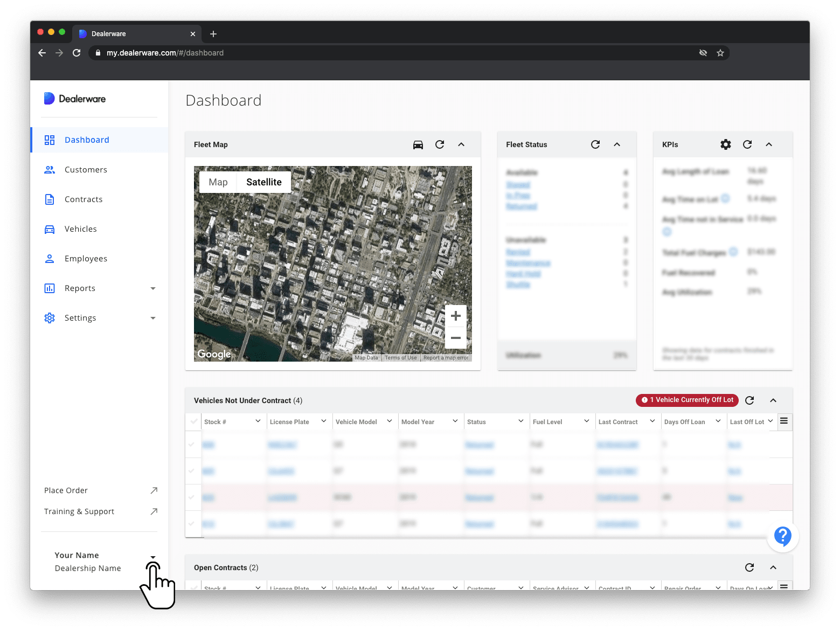This screenshot has height=630, width=840.
Task: Click the car icon on the Fleet Map panel
Action: (x=418, y=144)
